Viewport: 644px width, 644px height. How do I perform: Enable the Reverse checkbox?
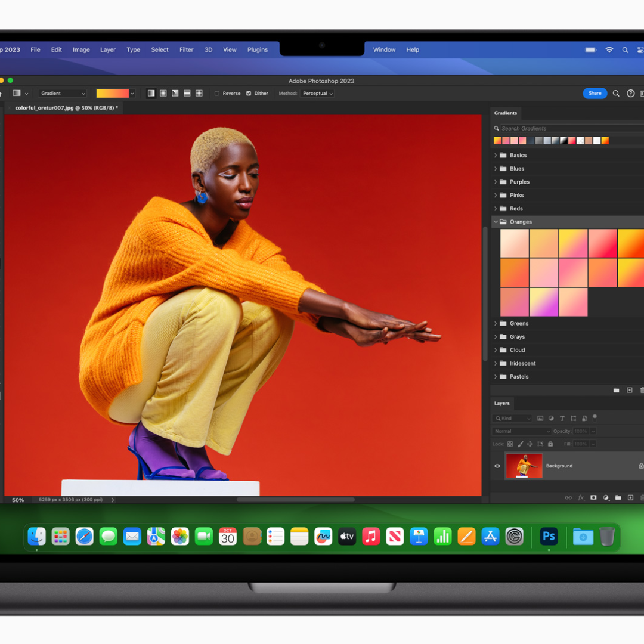217,94
